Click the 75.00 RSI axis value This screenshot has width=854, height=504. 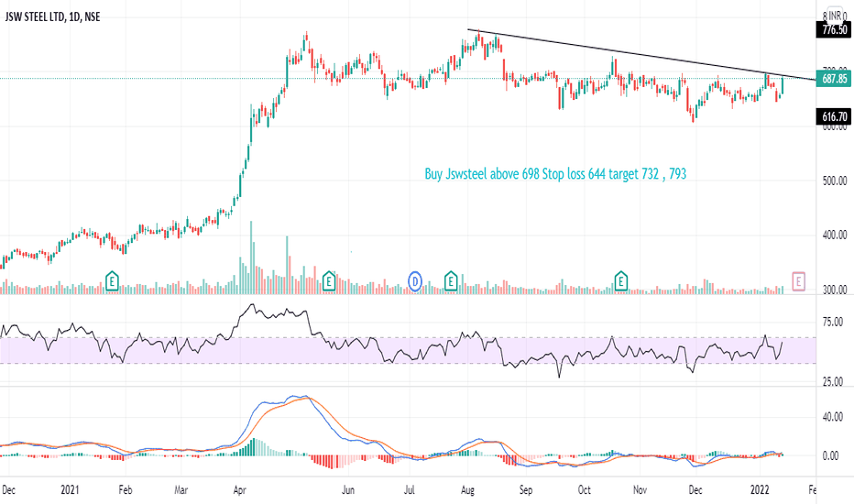832,322
